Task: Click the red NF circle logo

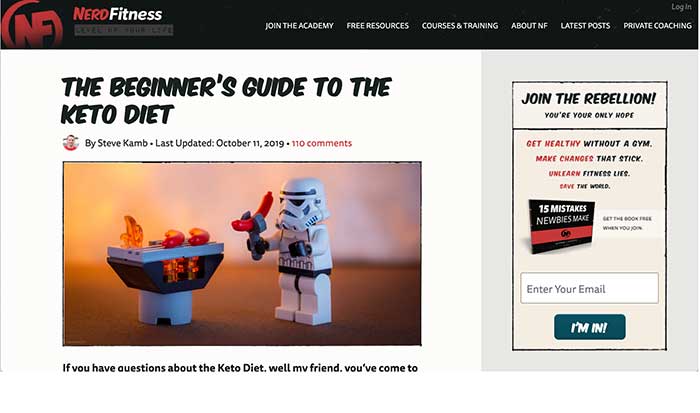Action: click(32, 24)
